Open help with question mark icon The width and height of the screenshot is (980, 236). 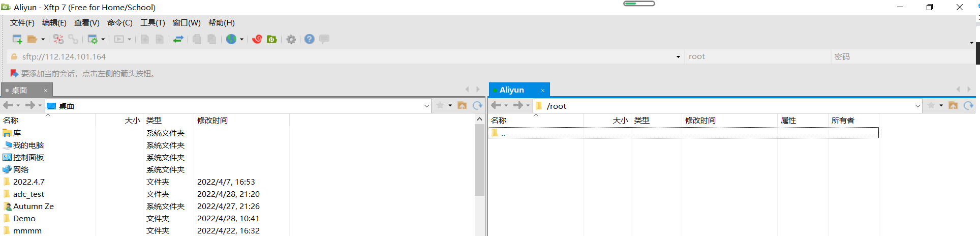(310, 39)
